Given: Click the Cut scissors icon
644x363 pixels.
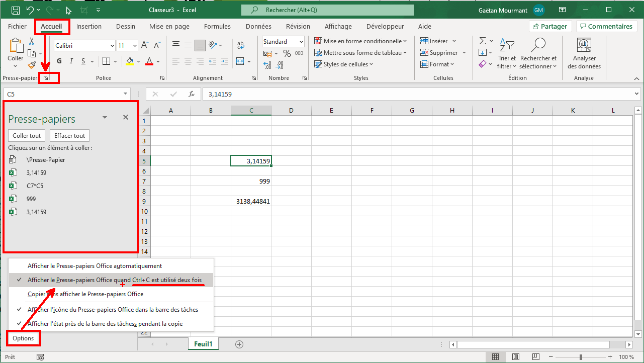Looking at the screenshot, I should pos(32,42).
